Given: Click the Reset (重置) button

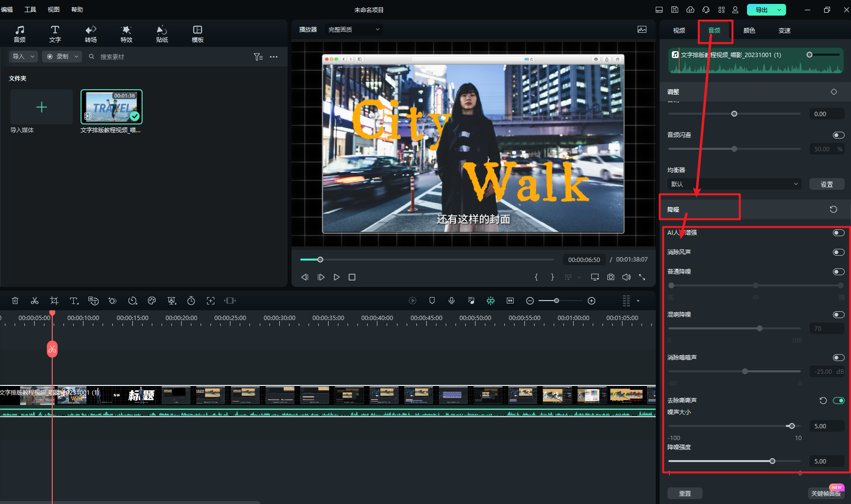Looking at the screenshot, I should pyautogui.click(x=685, y=493).
